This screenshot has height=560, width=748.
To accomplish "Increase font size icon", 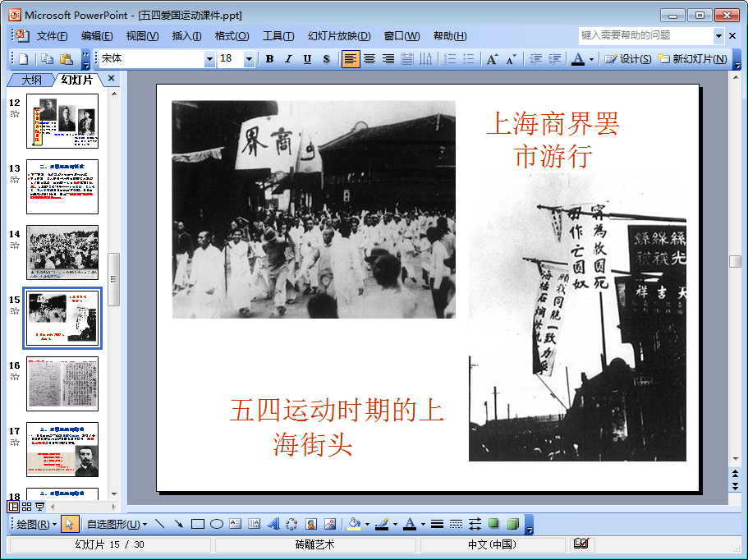I will pos(492,59).
